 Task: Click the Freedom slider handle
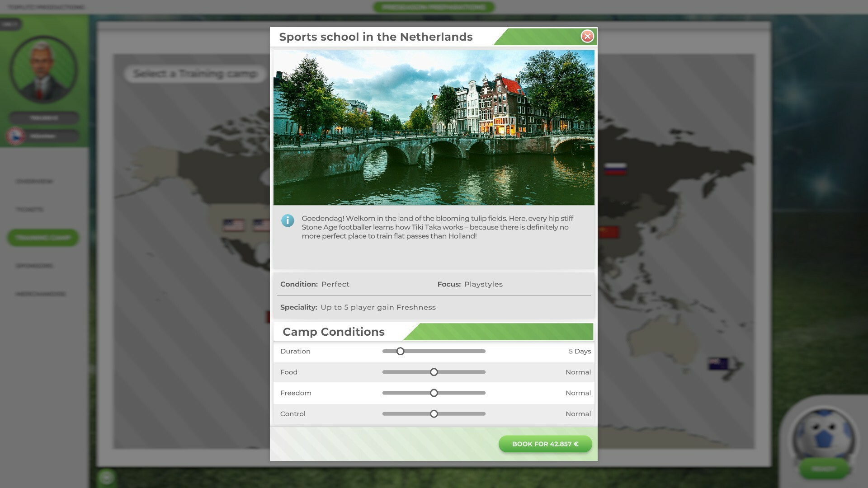click(434, 393)
